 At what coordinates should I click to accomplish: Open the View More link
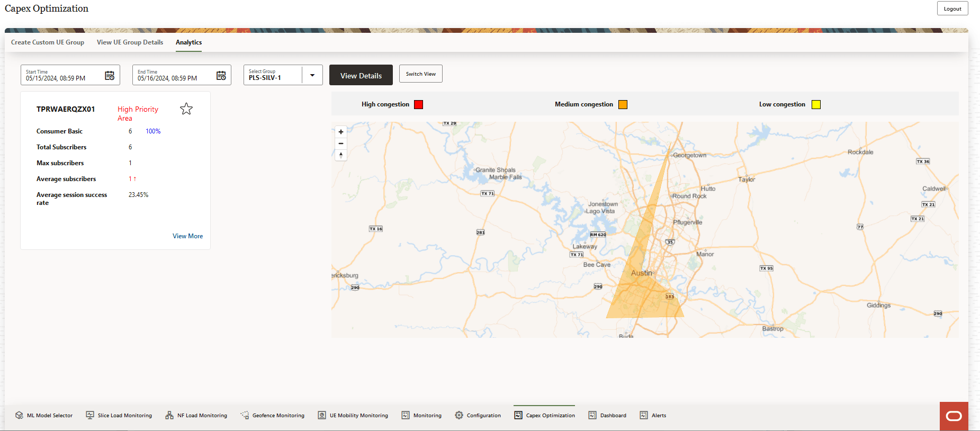(x=187, y=236)
